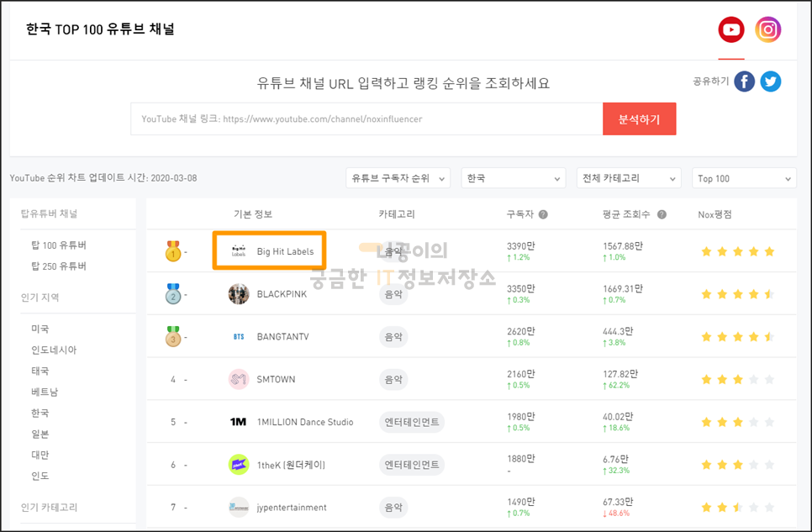Viewport: 812px width, 532px height.
Task: Choose 미국 under 인기 지역
Action: click(40, 329)
